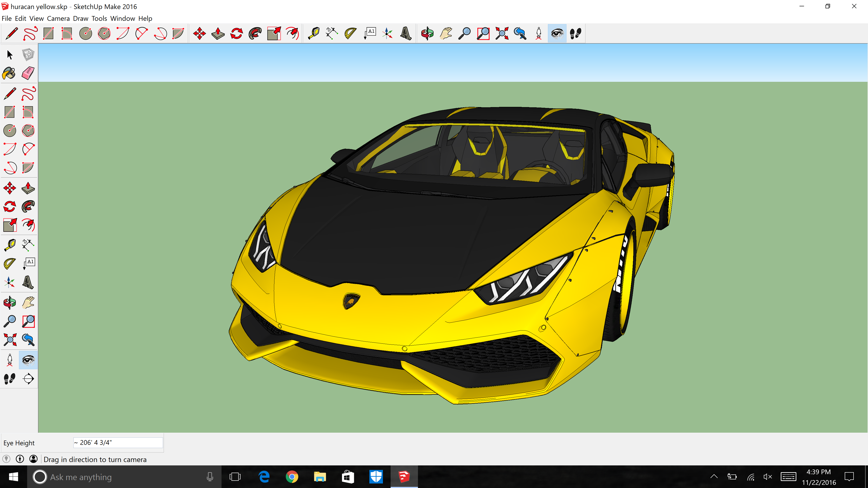Choose Rotate tool in the top toolbar
The image size is (868, 488).
tap(236, 33)
